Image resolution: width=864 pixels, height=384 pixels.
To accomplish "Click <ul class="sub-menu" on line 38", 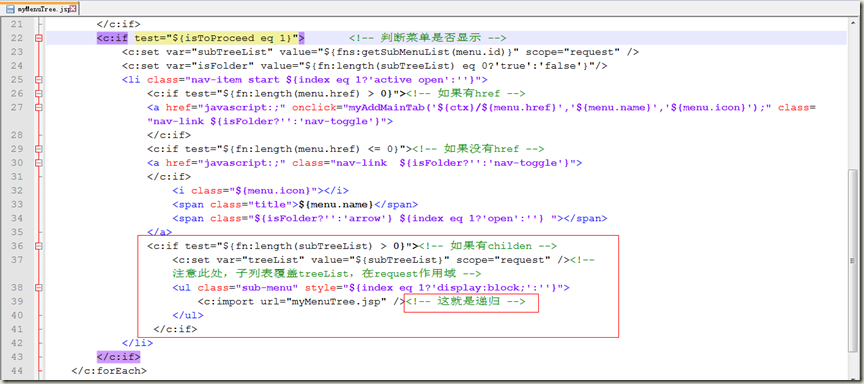I will (x=235, y=288).
